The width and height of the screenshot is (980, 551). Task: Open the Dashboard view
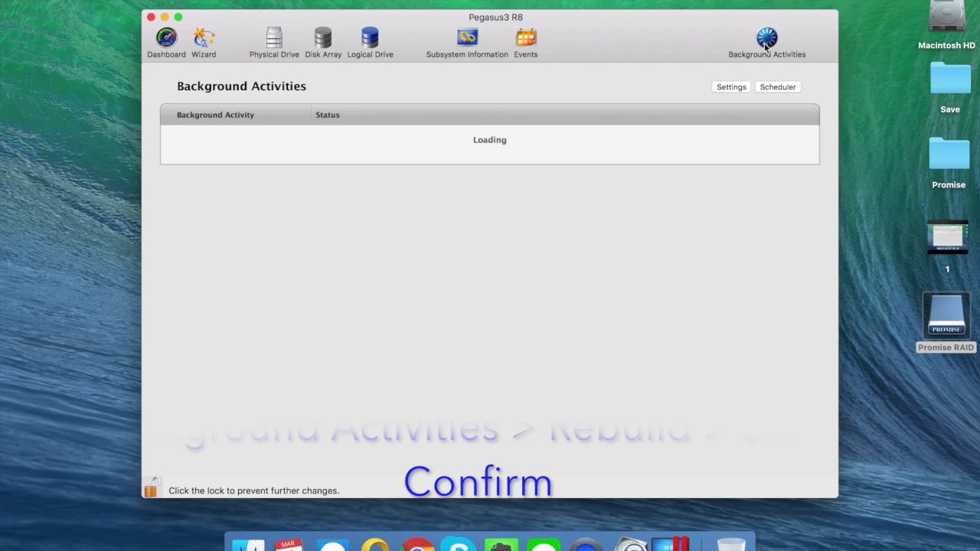pyautogui.click(x=166, y=43)
